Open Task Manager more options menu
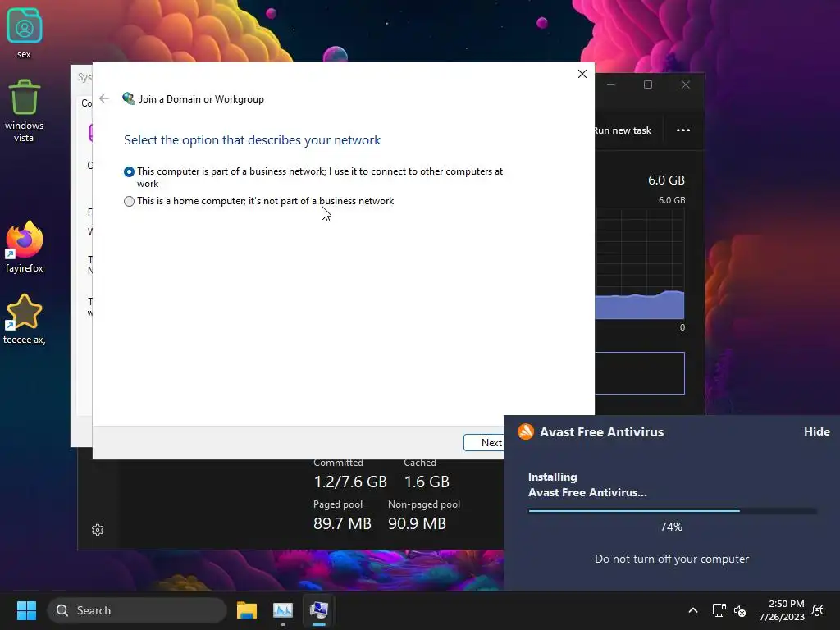The image size is (840, 630). coord(683,130)
